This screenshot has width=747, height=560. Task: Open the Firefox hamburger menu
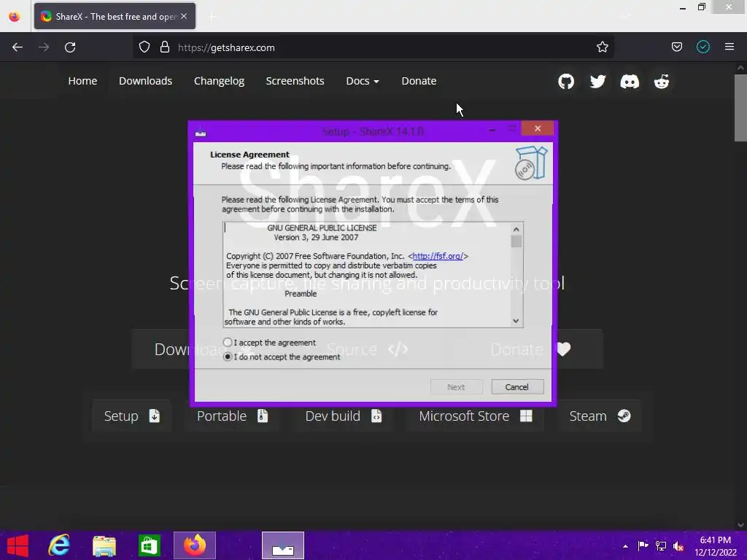tap(729, 47)
